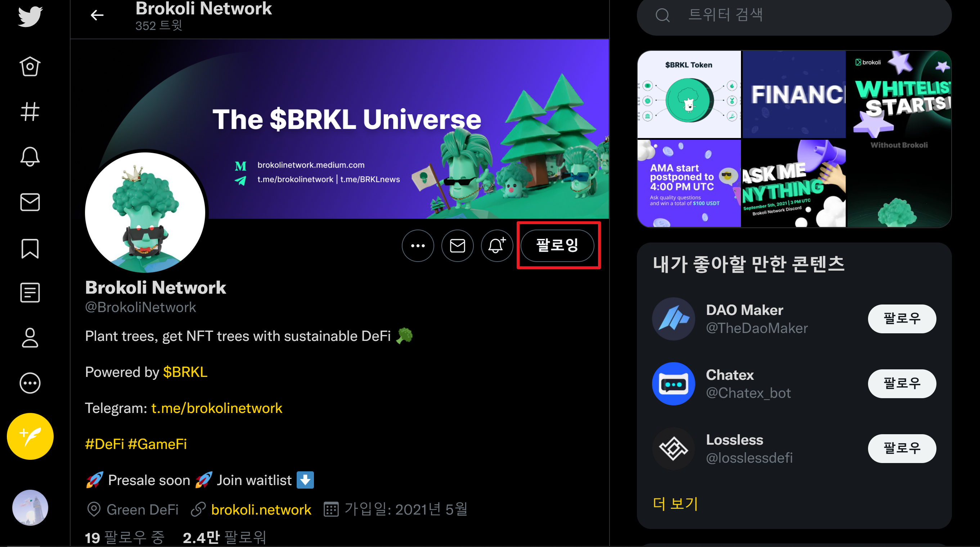
Task: Click the yellow compose tweet button
Action: click(30, 436)
